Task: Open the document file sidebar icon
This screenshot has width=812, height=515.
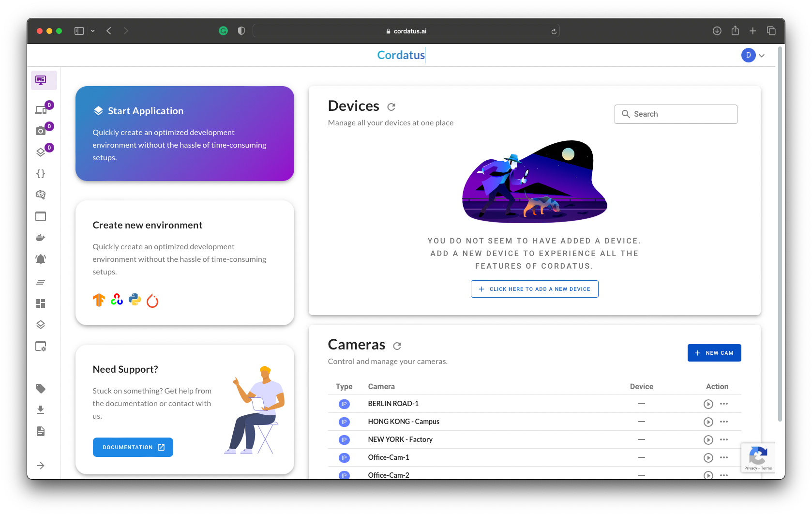Action: [41, 431]
